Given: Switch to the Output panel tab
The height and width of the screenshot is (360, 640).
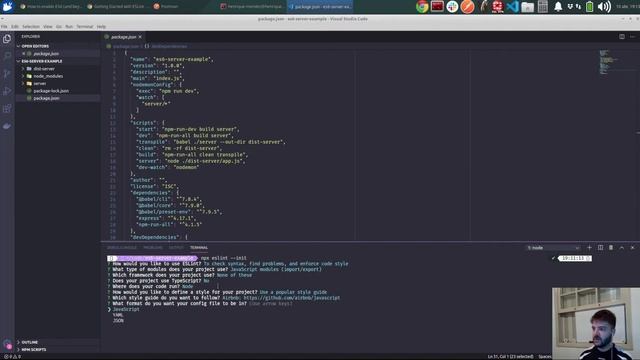Looking at the screenshot, I should [176, 248].
